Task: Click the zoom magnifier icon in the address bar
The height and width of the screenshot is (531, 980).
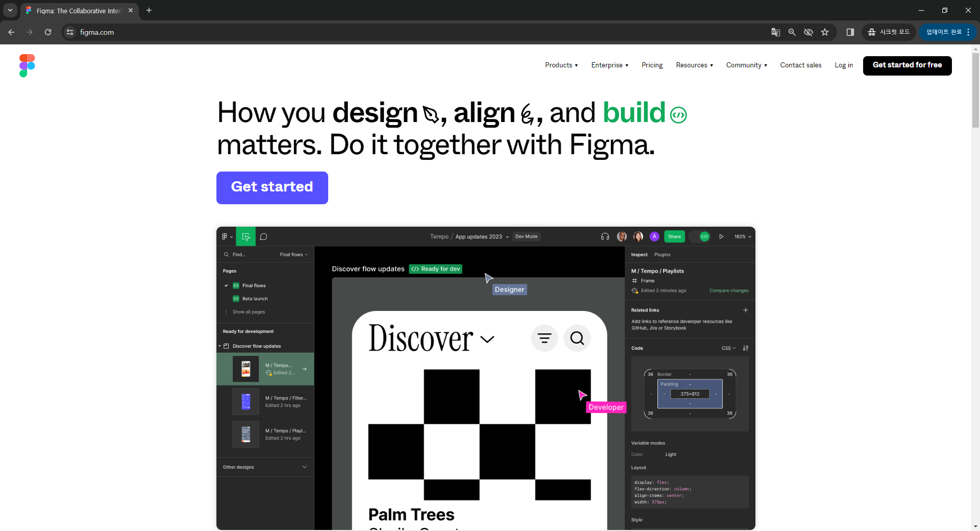Action: pos(792,32)
